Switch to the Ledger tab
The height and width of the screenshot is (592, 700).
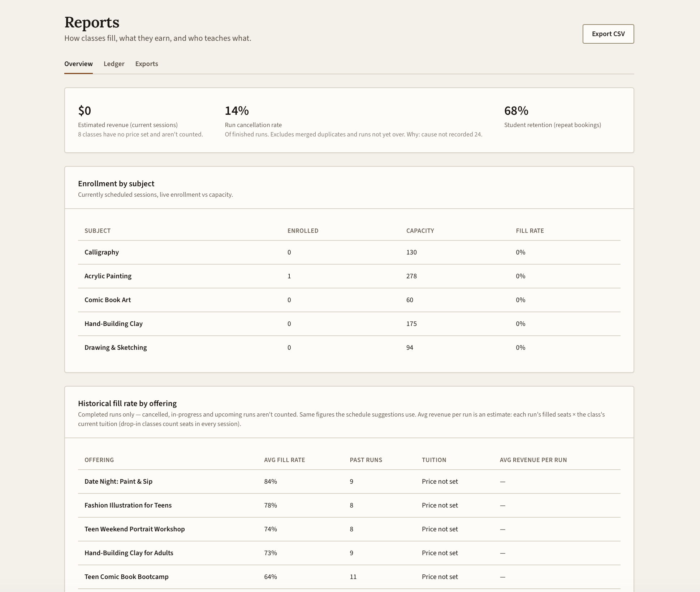tap(114, 64)
